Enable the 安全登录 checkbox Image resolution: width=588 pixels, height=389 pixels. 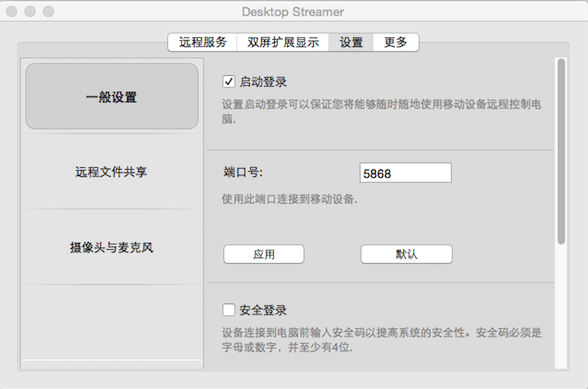(x=229, y=310)
